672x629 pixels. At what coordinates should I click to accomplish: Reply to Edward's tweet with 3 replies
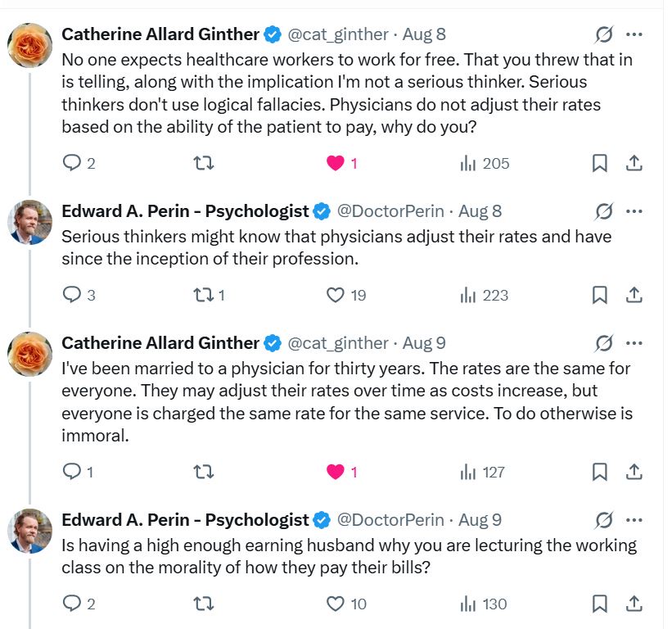(x=72, y=295)
